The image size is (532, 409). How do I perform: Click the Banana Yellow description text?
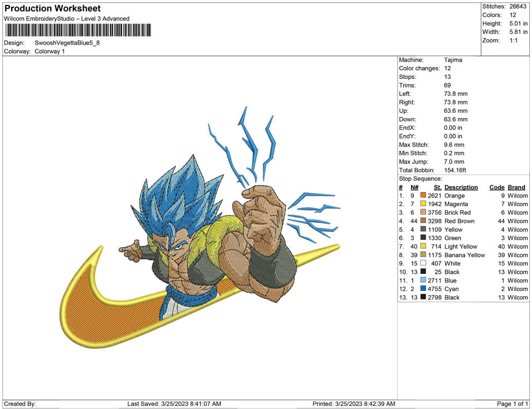pyautogui.click(x=465, y=255)
